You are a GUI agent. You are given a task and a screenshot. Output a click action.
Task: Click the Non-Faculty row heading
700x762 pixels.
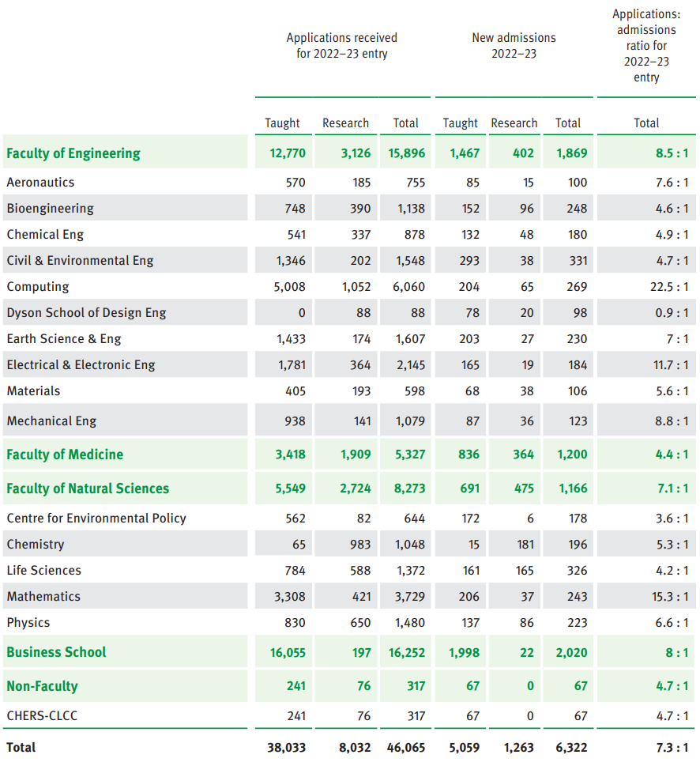pos(42,686)
